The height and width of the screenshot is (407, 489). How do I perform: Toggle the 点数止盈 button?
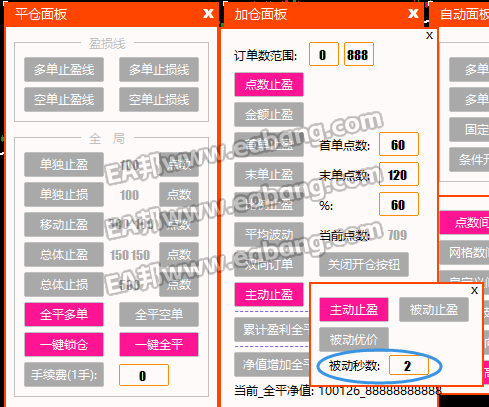click(269, 84)
